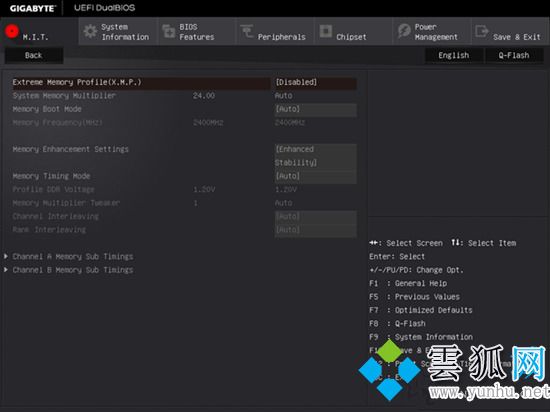Click the Chipset square icon

tap(326, 31)
